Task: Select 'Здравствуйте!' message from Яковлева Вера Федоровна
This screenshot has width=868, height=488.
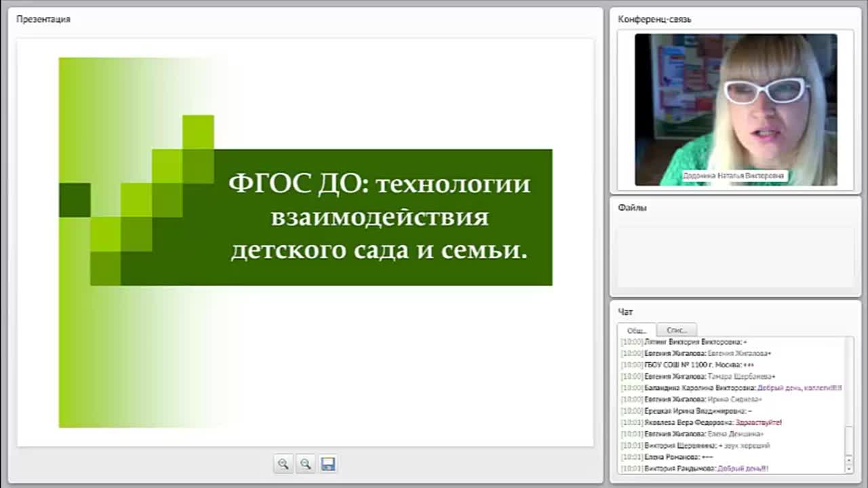Action: pos(701,422)
